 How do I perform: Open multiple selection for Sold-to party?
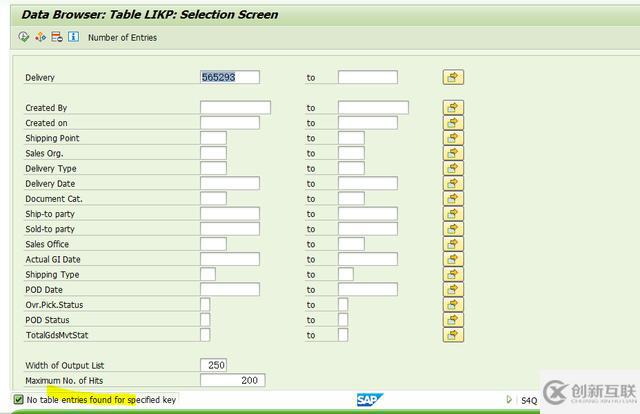(453, 229)
